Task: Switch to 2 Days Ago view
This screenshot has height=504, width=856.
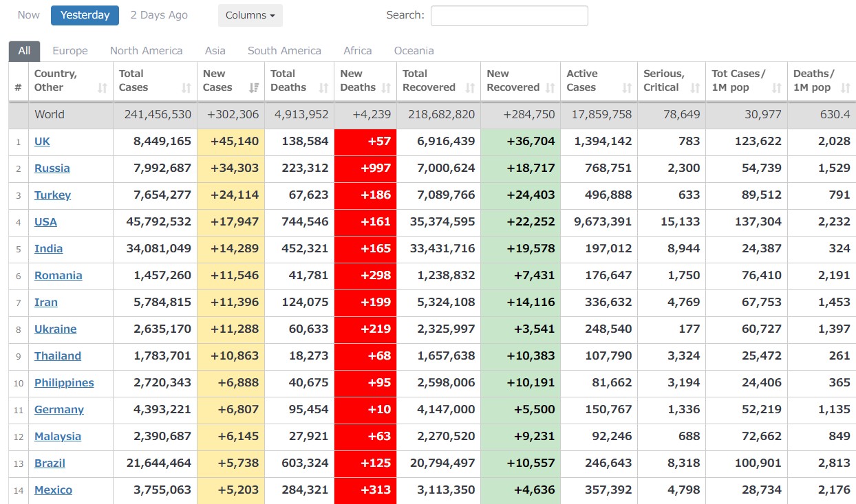Action: 159,15
